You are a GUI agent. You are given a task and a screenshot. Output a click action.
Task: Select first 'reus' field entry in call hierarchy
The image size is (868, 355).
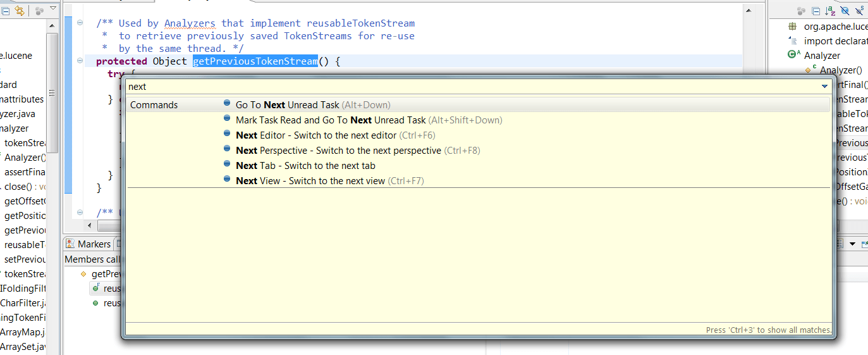(x=112, y=289)
